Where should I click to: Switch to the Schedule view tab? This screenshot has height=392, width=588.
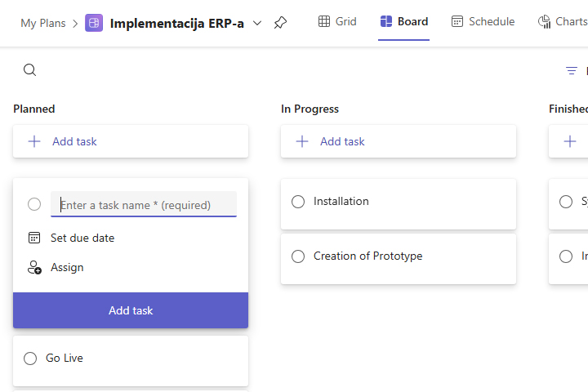pyautogui.click(x=483, y=22)
